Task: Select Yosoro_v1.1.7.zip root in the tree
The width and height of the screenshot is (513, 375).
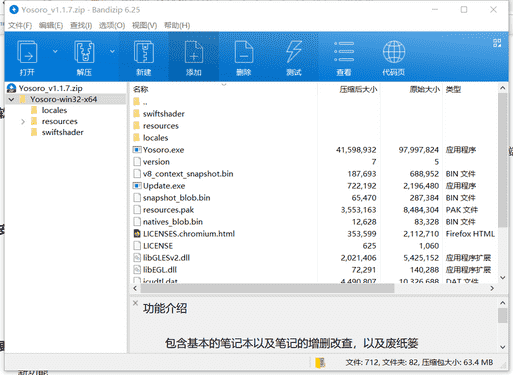Action: (50, 88)
